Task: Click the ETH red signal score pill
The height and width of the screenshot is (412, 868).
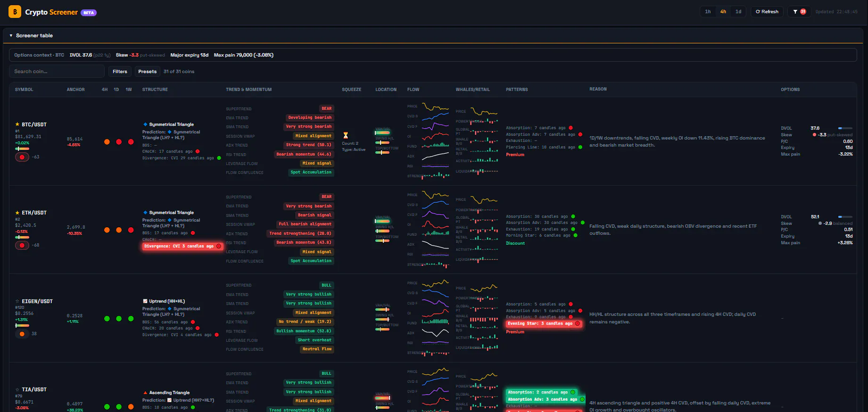Action: 22,245
